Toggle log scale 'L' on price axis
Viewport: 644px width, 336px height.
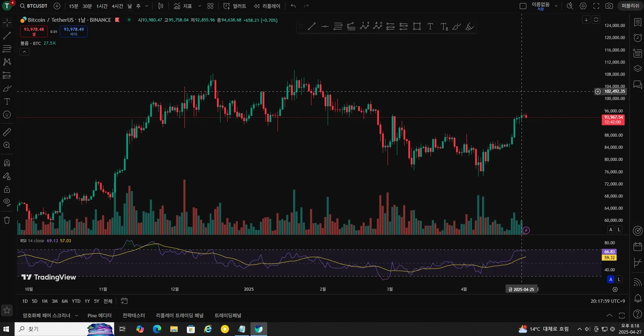(x=619, y=229)
